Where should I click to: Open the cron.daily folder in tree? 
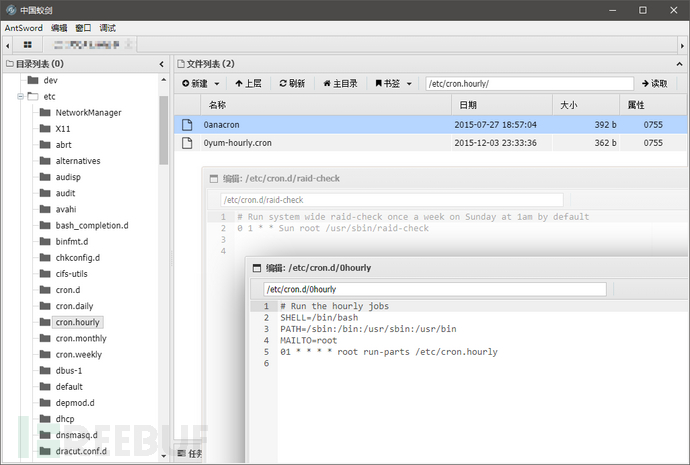pos(74,306)
